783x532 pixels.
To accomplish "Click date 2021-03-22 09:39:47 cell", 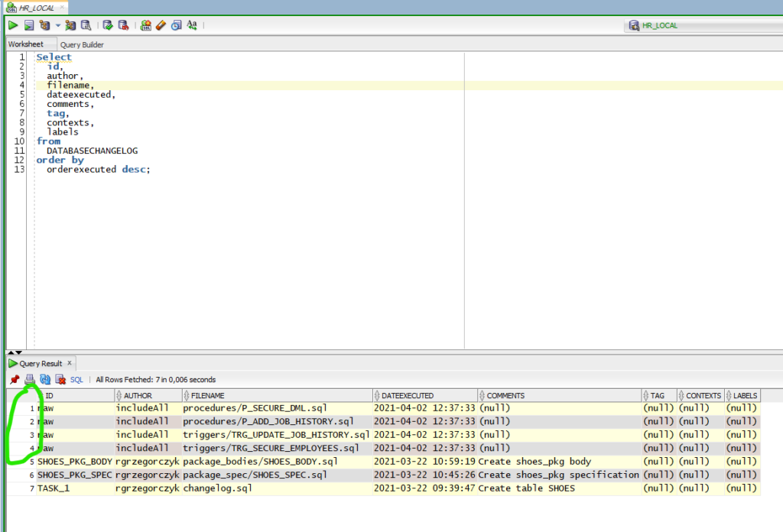I will coord(425,488).
